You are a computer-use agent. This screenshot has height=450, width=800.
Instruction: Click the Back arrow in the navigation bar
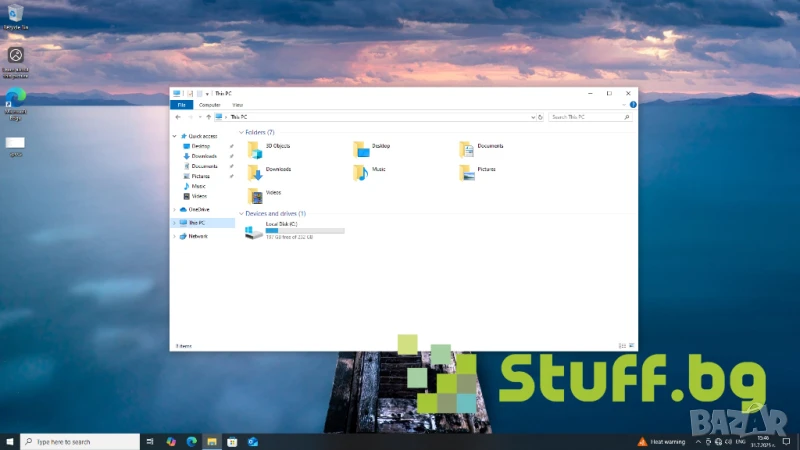pyautogui.click(x=177, y=117)
